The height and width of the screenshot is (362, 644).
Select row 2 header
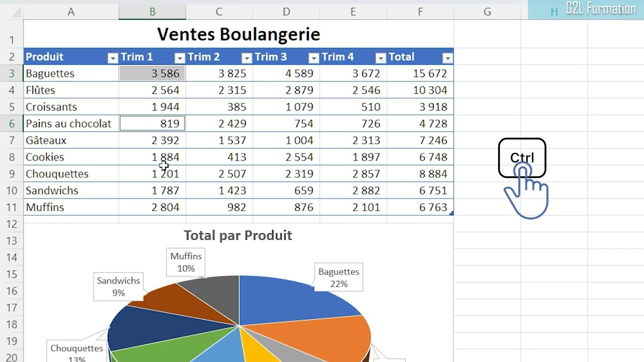coord(12,57)
